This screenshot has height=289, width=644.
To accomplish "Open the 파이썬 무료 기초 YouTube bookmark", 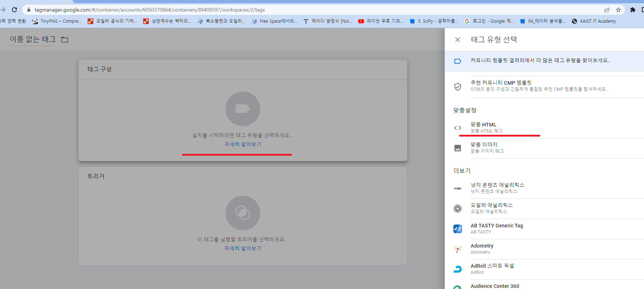I will (381, 21).
